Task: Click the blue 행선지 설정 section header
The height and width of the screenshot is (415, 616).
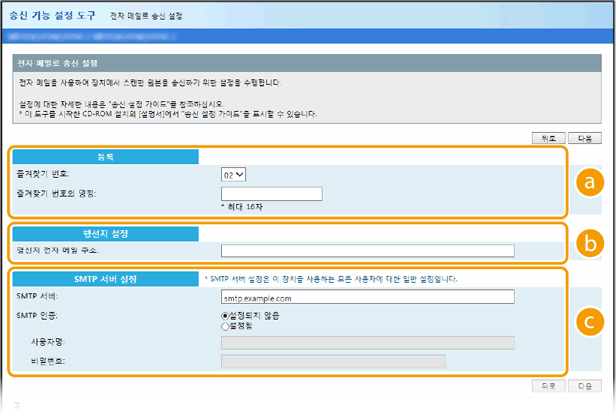Action: pyautogui.click(x=104, y=234)
